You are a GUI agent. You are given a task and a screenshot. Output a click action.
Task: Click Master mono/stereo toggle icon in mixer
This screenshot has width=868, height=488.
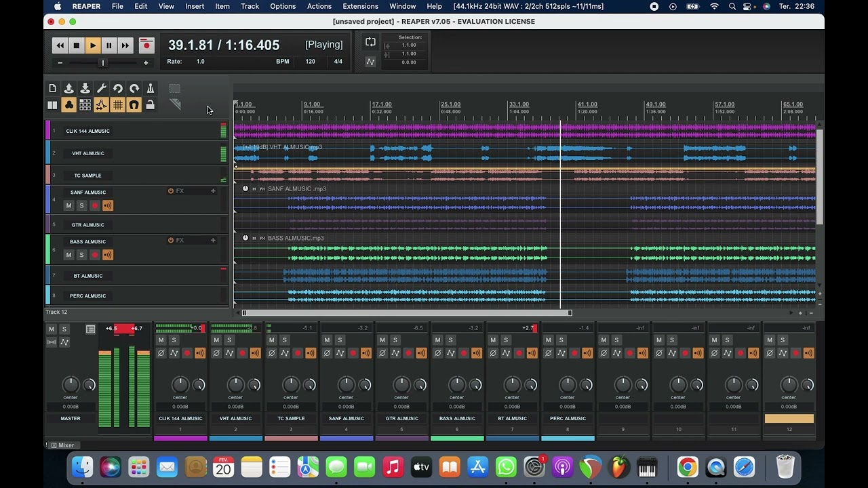pyautogui.click(x=52, y=342)
